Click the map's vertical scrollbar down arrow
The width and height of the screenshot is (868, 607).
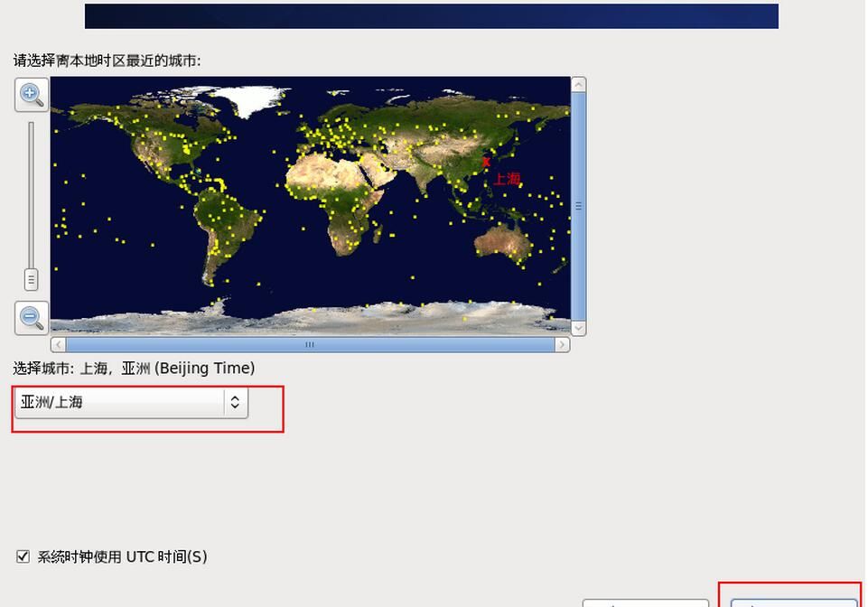[578, 328]
